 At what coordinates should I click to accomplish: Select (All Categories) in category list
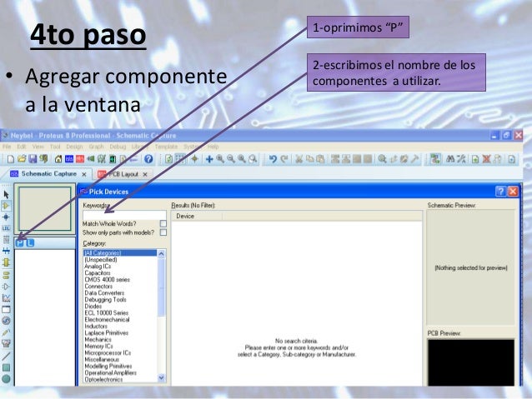tap(120, 253)
